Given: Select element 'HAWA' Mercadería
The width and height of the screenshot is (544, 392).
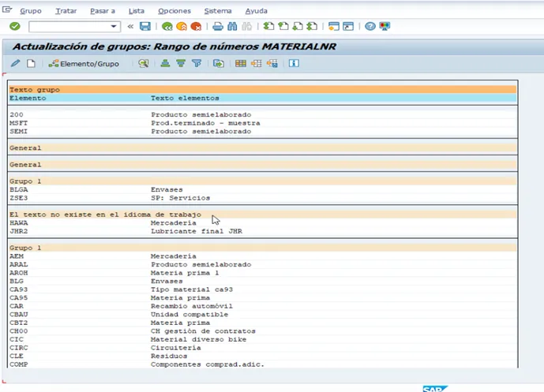Looking at the screenshot, I should tap(263, 223).
